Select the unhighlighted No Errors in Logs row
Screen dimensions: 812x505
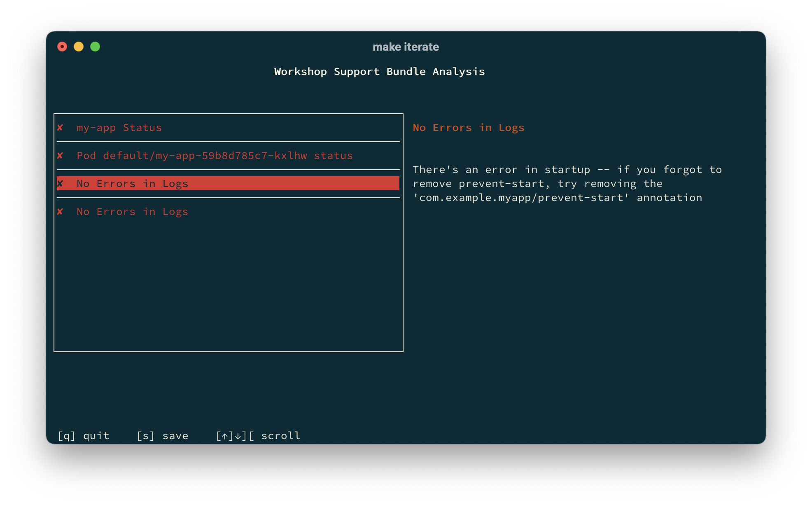point(132,212)
